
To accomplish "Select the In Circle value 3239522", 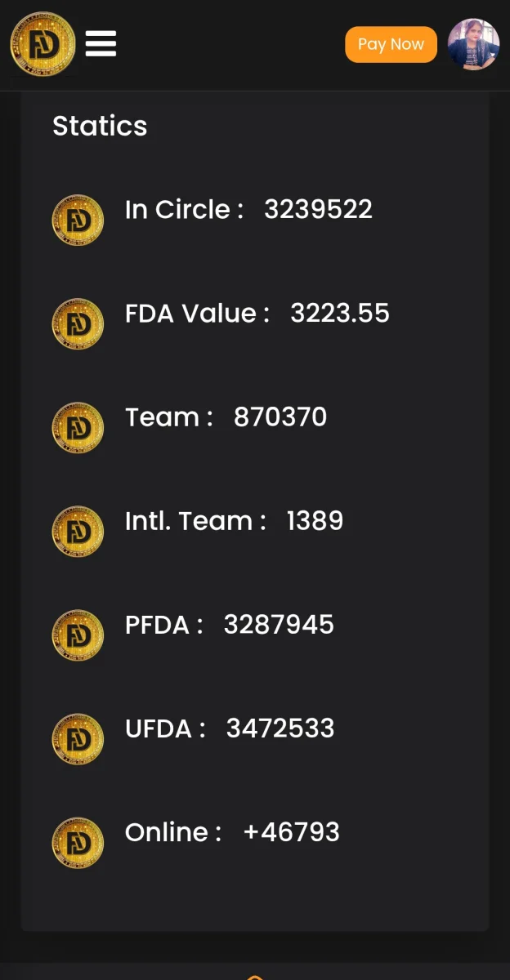I will tap(318, 209).
